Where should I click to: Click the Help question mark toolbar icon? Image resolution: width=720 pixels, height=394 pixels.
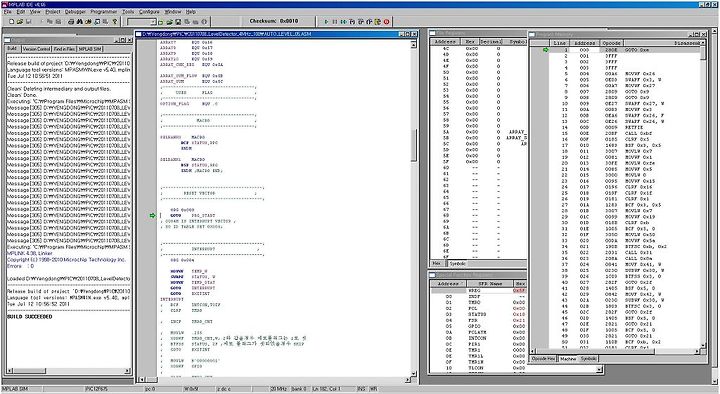tap(115, 22)
